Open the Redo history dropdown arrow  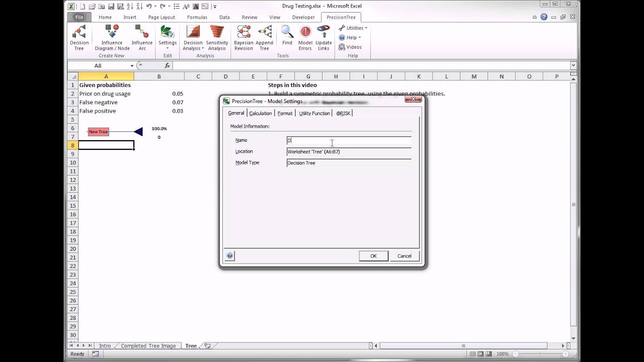[169, 7]
